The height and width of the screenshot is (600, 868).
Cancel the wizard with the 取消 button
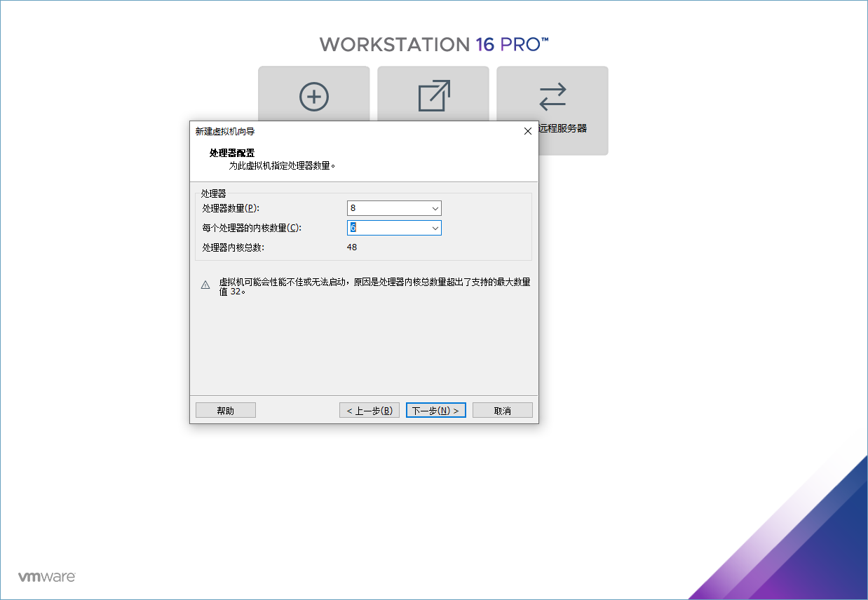pyautogui.click(x=503, y=411)
